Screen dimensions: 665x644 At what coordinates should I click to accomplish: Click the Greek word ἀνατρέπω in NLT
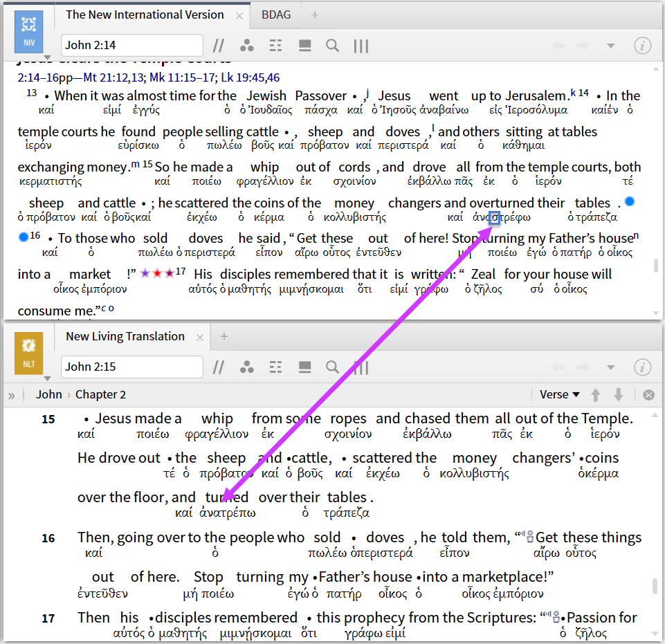click(x=228, y=513)
